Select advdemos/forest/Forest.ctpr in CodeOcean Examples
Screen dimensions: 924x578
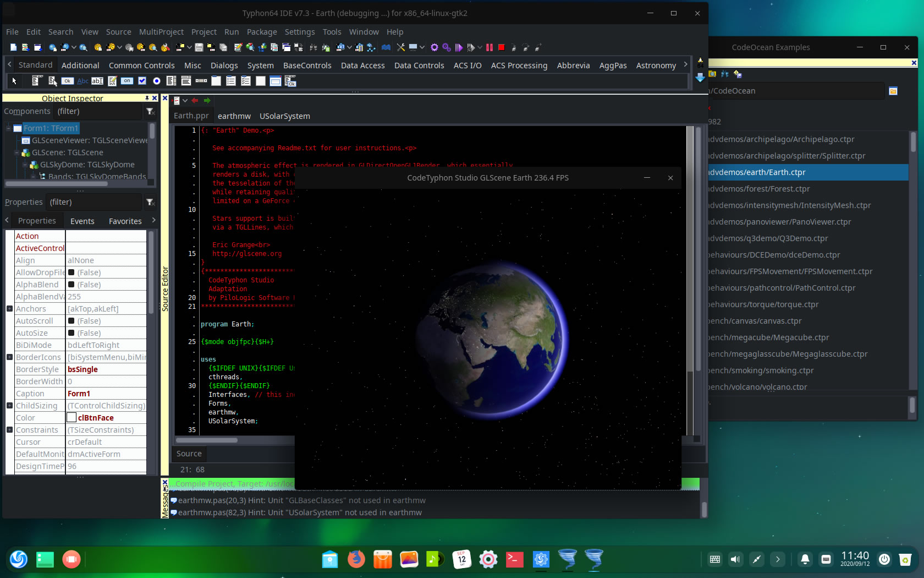point(809,189)
